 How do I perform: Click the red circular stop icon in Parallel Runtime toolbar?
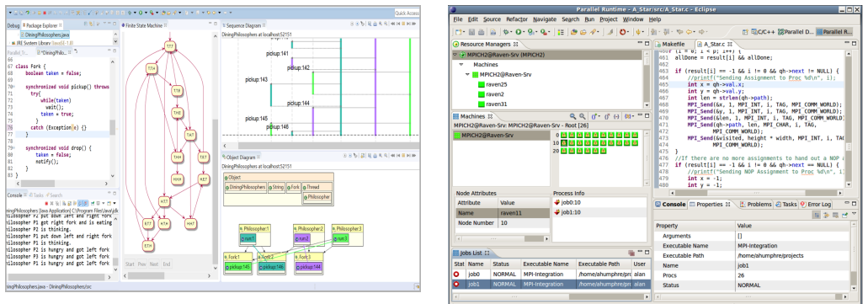(622, 32)
